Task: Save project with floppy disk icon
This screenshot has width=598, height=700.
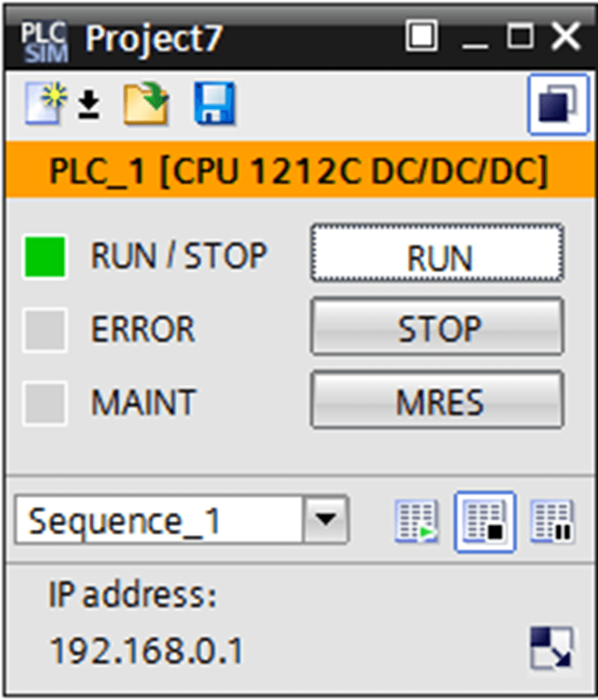Action: 214,103
